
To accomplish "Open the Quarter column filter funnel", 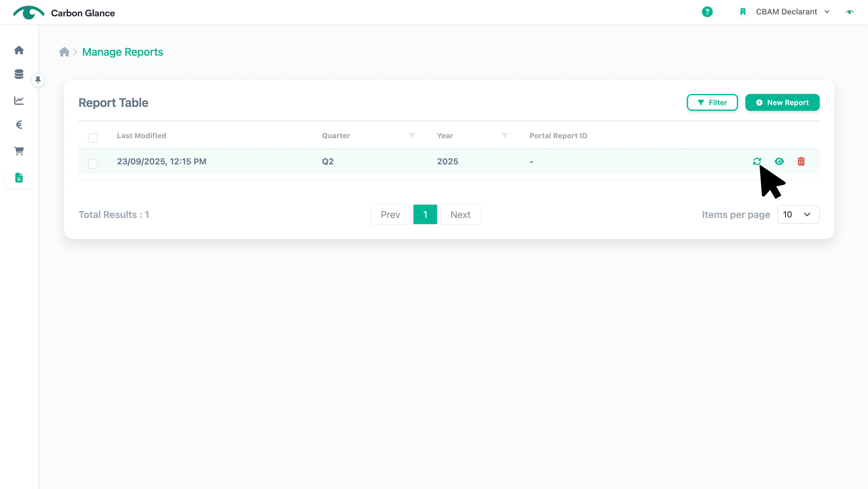I will pyautogui.click(x=412, y=135).
